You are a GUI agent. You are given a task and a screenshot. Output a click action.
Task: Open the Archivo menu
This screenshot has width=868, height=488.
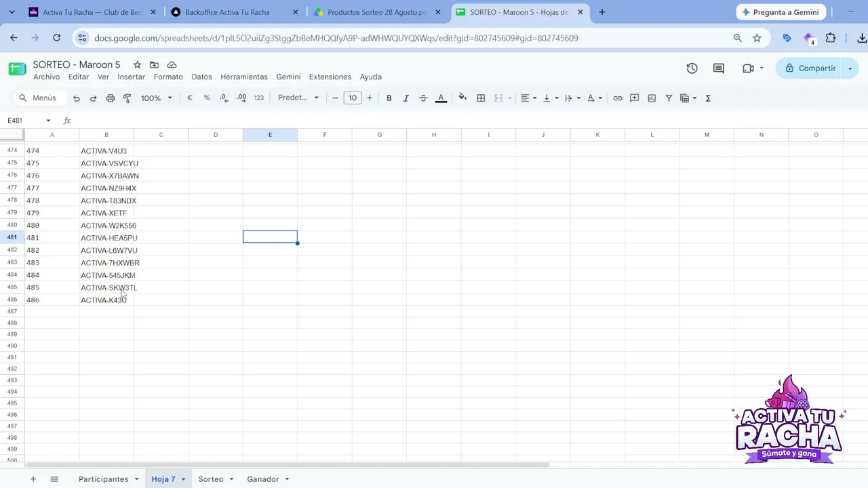[46, 77]
